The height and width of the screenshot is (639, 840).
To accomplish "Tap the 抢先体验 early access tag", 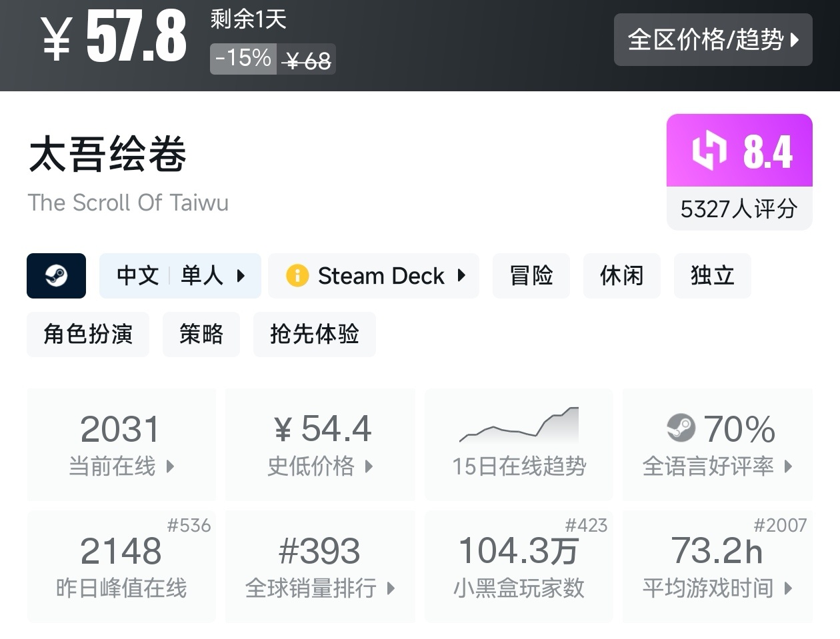I will [315, 334].
